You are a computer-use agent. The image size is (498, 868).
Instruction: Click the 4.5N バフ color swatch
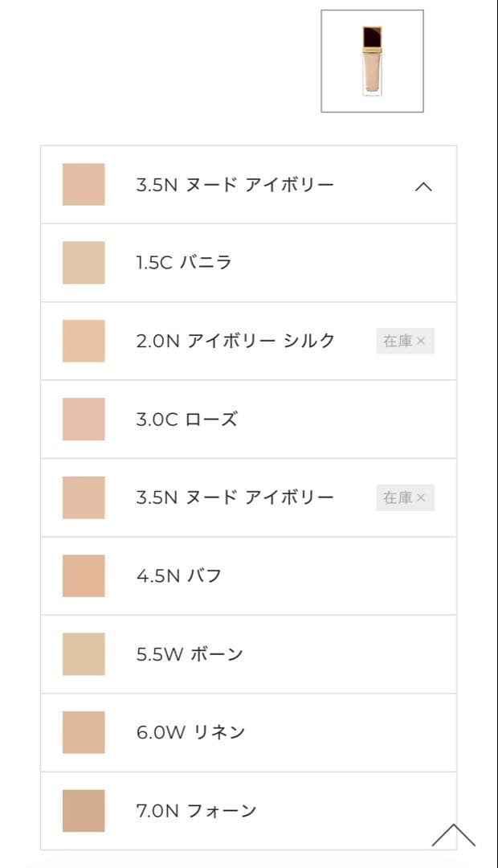[84, 576]
